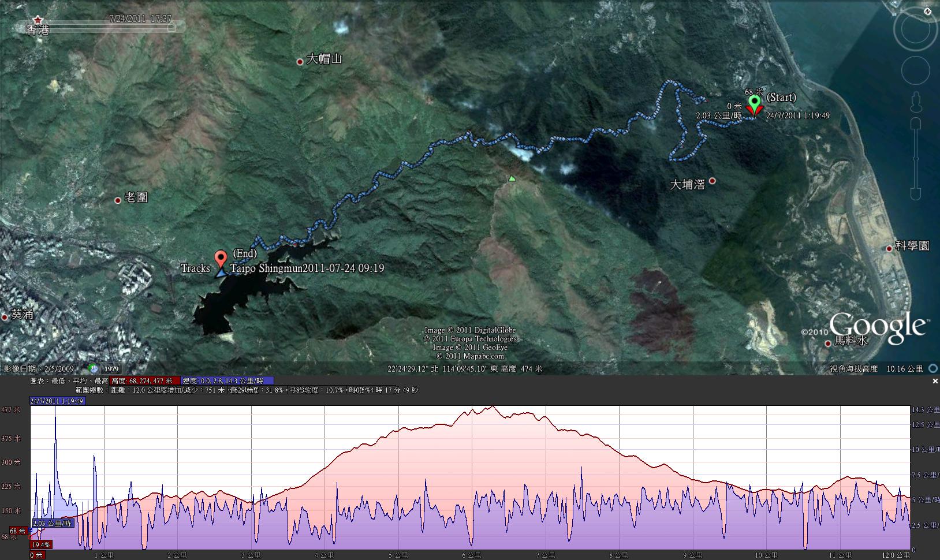The width and height of the screenshot is (940, 560).
Task: Click the blue speed stats '速度: 0.0, 2.8, 14.3 公里/時'
Action: (227, 381)
